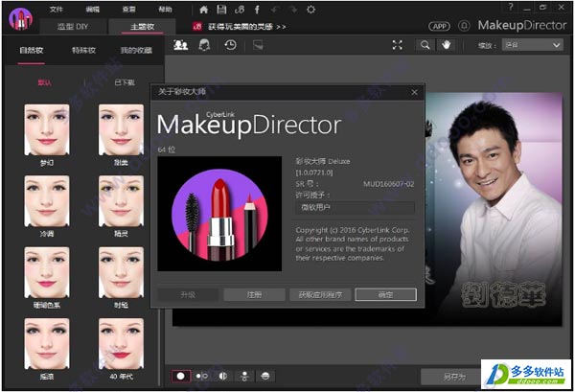Click the Facebook share icon
This screenshot has width=575, height=392.
pos(257,10)
